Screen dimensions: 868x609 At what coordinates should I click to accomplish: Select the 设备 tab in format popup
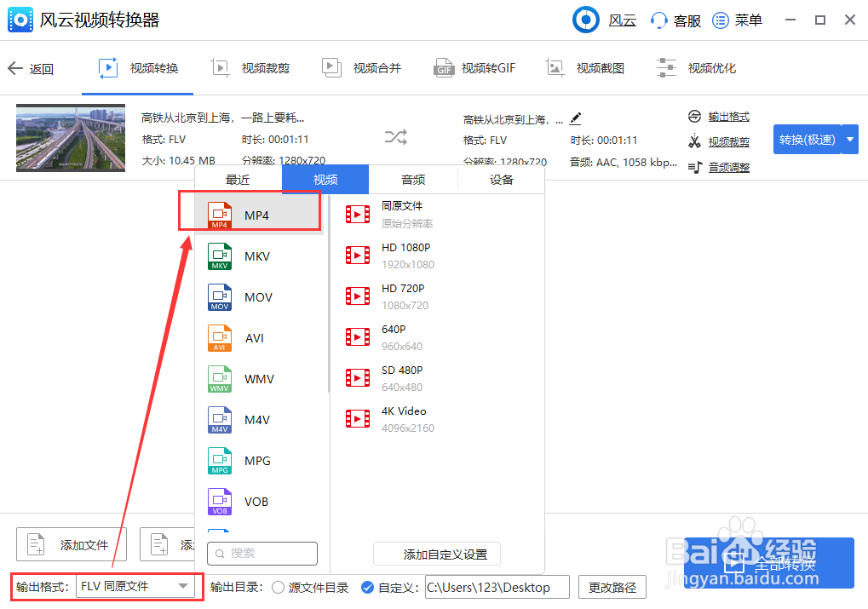(501, 180)
